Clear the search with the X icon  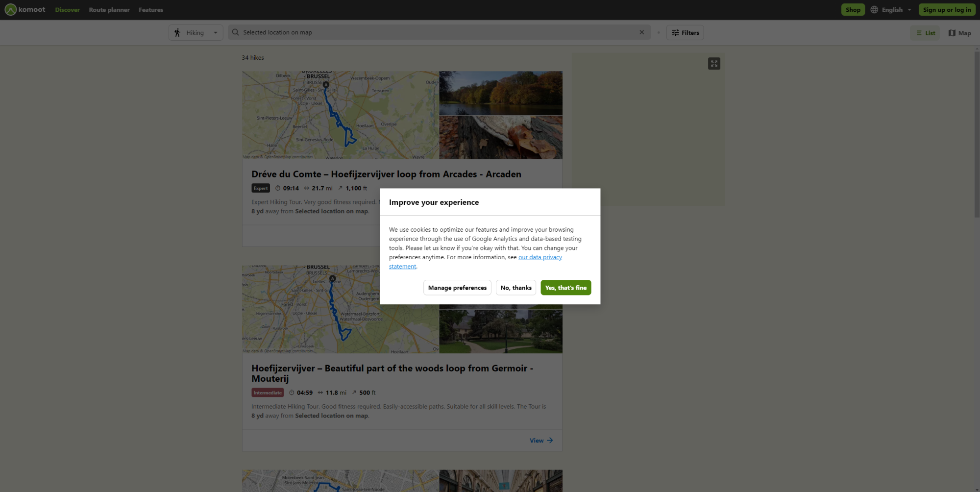(642, 32)
